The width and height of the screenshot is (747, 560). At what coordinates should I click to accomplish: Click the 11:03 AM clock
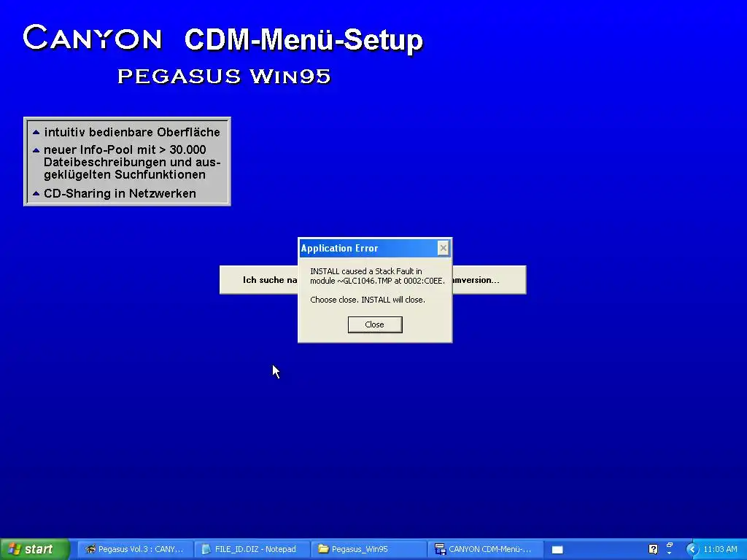(x=720, y=549)
